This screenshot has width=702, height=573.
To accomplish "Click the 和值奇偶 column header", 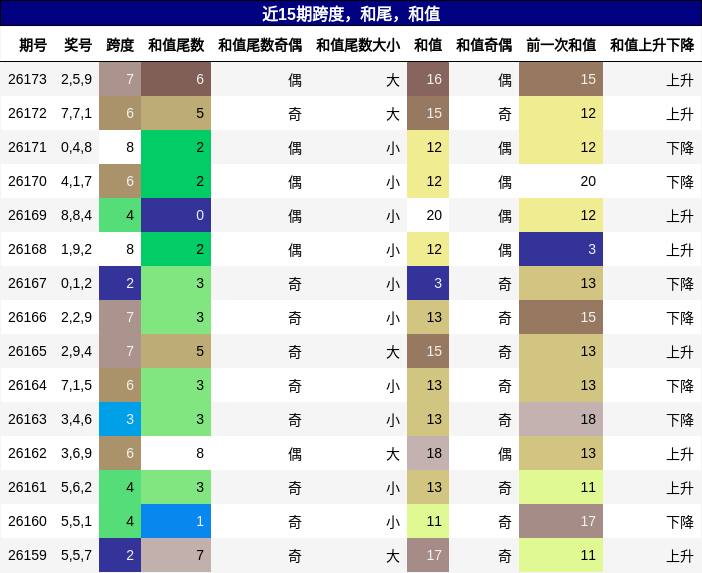I will pyautogui.click(x=484, y=45).
